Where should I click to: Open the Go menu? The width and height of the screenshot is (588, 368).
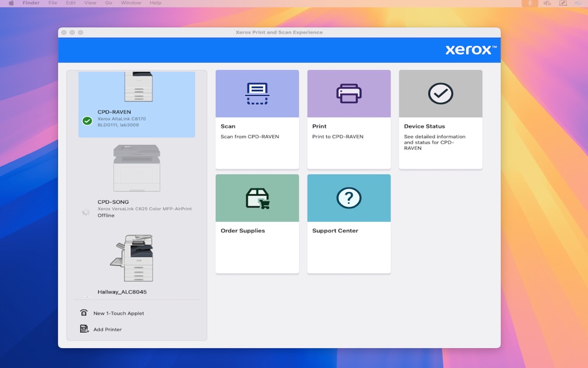(109, 3)
